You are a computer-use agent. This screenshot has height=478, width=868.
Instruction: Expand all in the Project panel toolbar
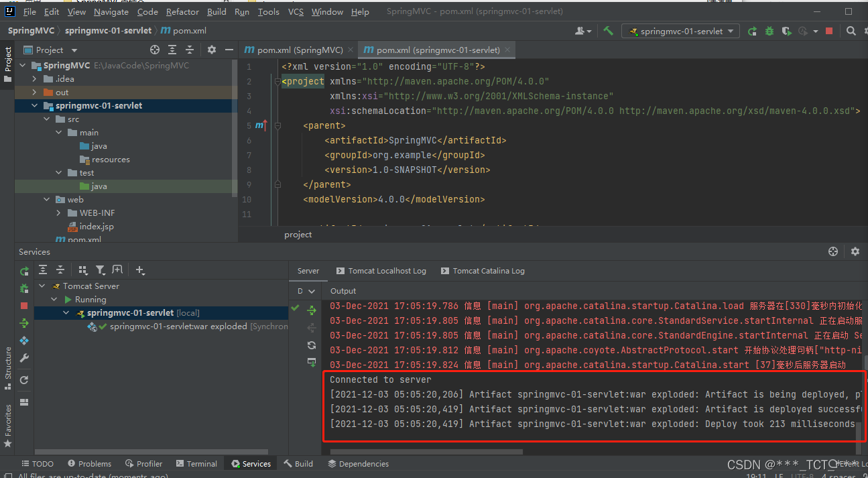(172, 50)
